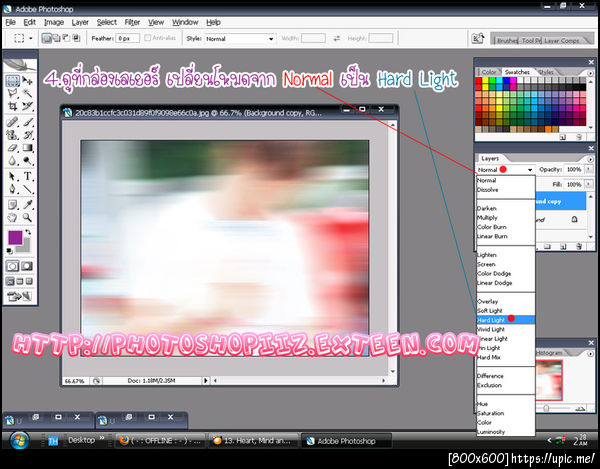Switch to Adobe Photoshop taskbar button
The height and width of the screenshot is (469, 600).
[x=346, y=441]
